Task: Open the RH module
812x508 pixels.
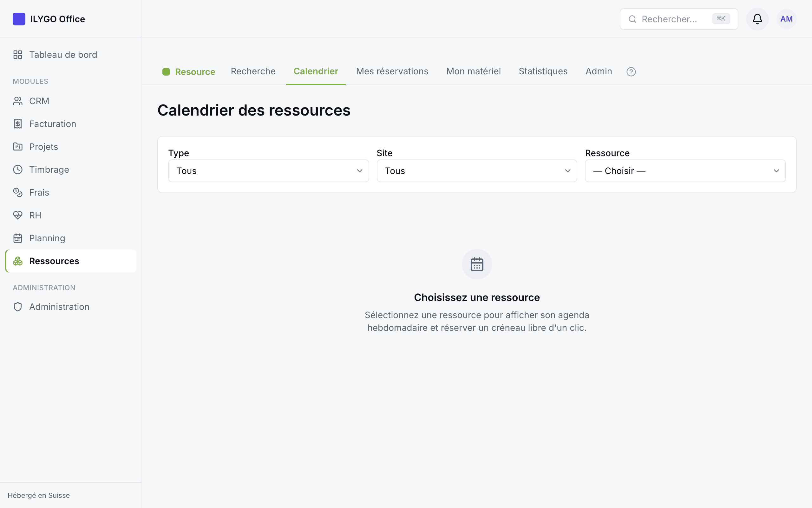Action: point(71,215)
